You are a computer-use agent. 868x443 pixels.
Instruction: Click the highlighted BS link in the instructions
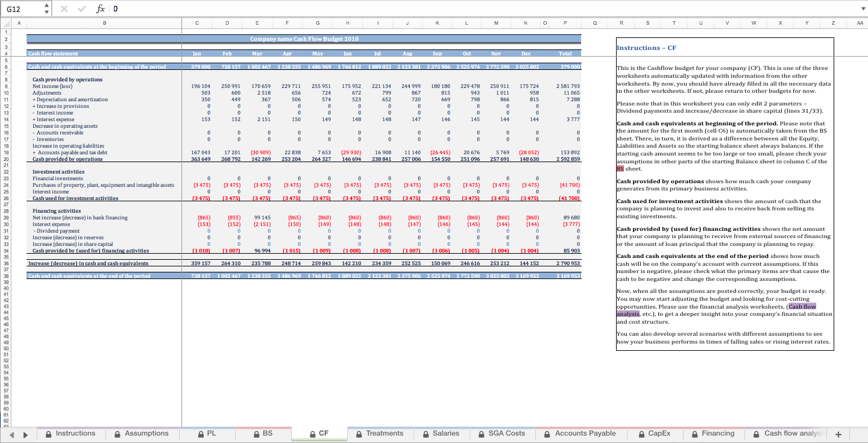click(620, 169)
